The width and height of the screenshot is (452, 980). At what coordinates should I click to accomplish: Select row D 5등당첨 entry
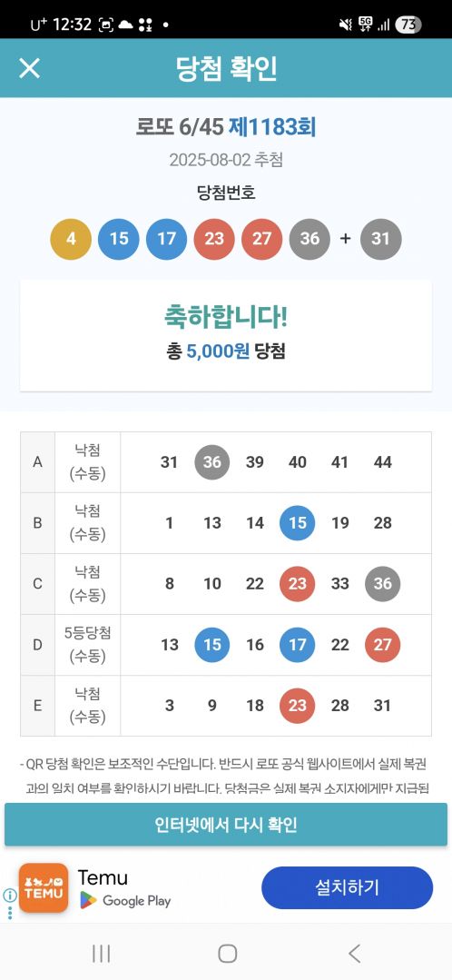coord(226,645)
